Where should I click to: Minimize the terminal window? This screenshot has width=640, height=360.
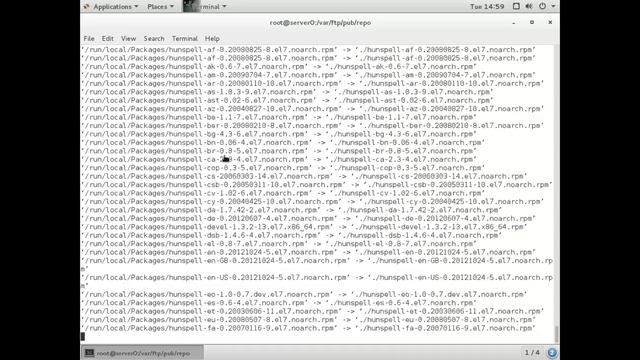(513, 22)
